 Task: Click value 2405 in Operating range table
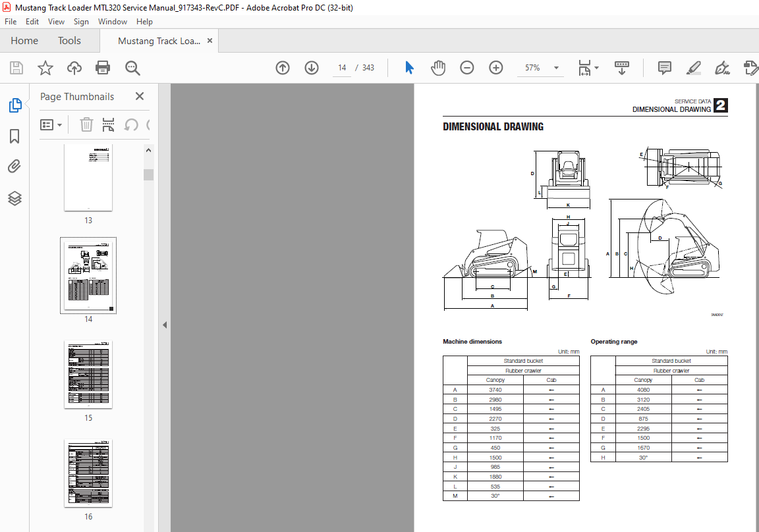pos(643,409)
